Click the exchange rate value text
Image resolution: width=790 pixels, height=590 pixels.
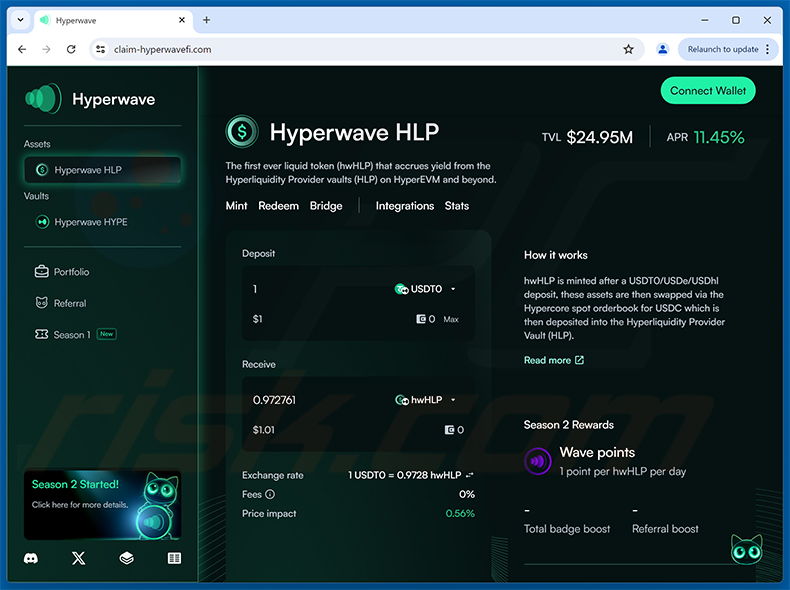(x=405, y=475)
